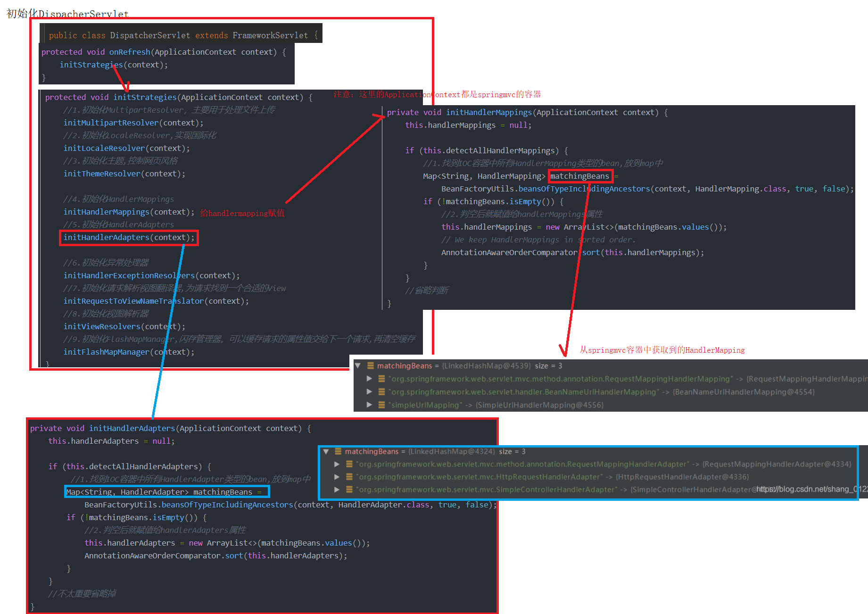This screenshot has height=614, width=868.
Task: Click the initHandlerMappings(context) call
Action: pyautogui.click(x=129, y=212)
